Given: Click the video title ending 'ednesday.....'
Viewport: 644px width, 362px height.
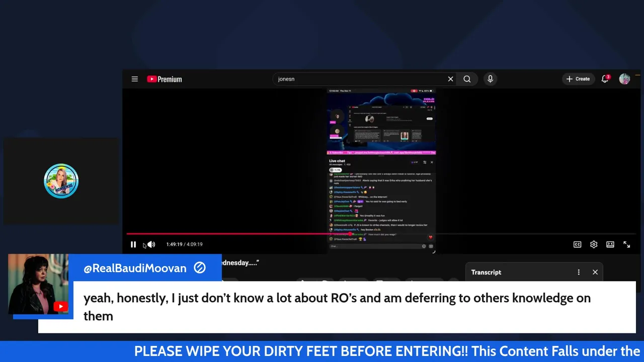Looking at the screenshot, I should (240, 263).
